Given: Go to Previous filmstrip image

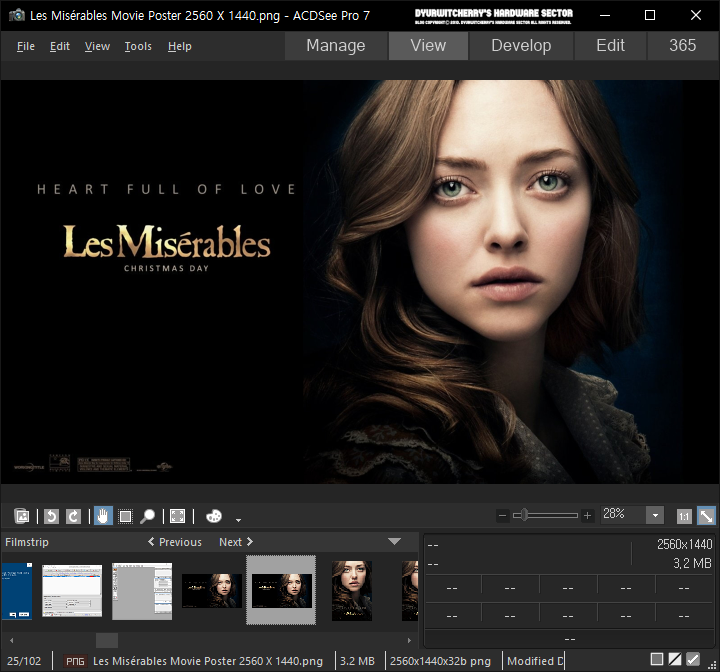Looking at the screenshot, I should (175, 542).
